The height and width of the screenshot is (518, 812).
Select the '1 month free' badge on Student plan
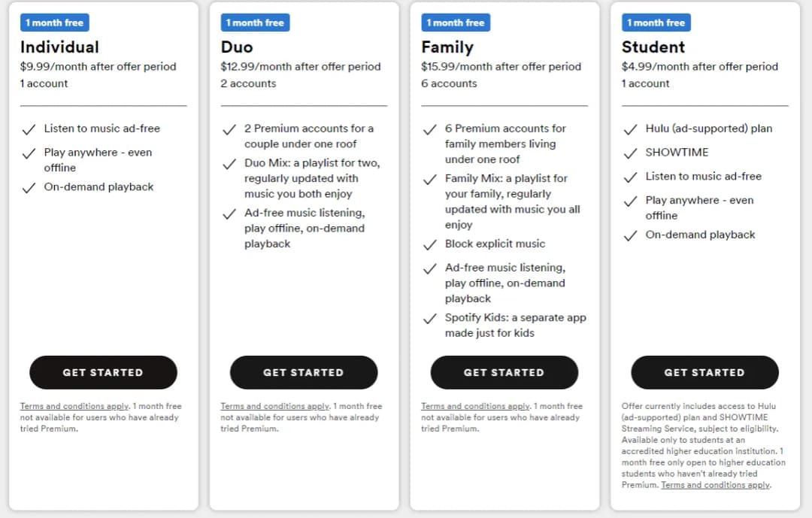656,23
